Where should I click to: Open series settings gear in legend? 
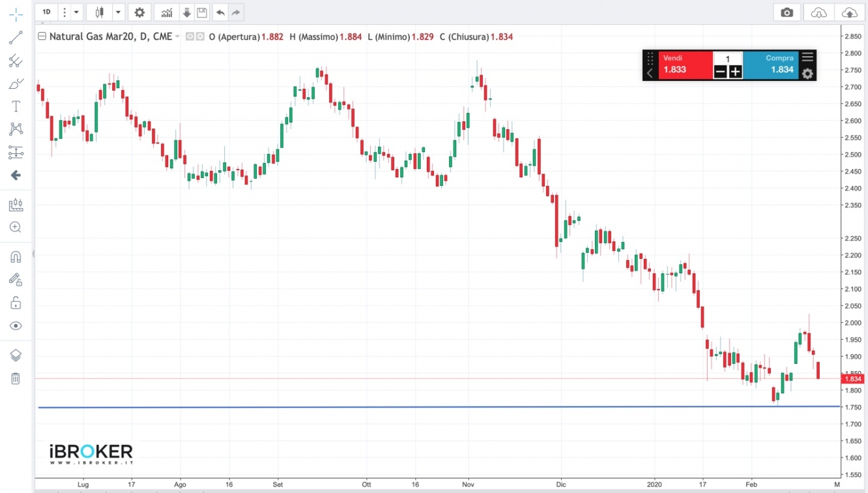click(200, 37)
